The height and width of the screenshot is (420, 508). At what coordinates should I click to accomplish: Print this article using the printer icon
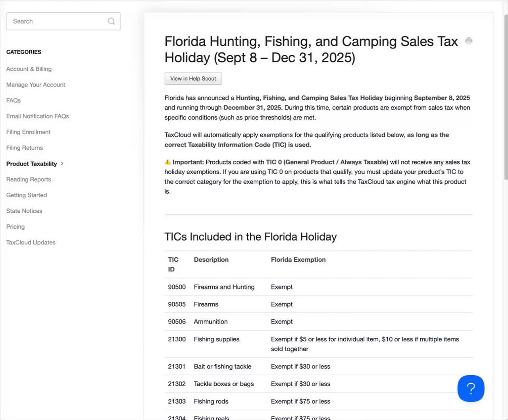pyautogui.click(x=469, y=41)
